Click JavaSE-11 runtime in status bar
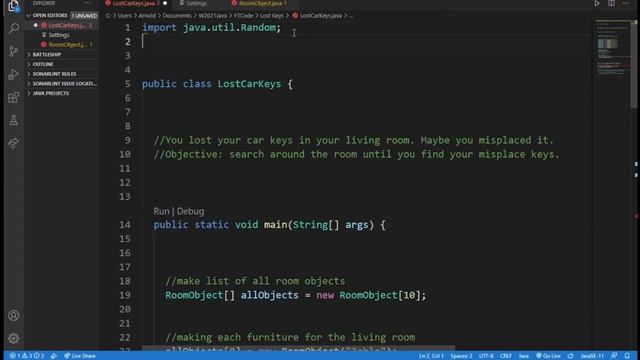Image resolution: width=640 pixels, height=360 pixels. (592, 356)
